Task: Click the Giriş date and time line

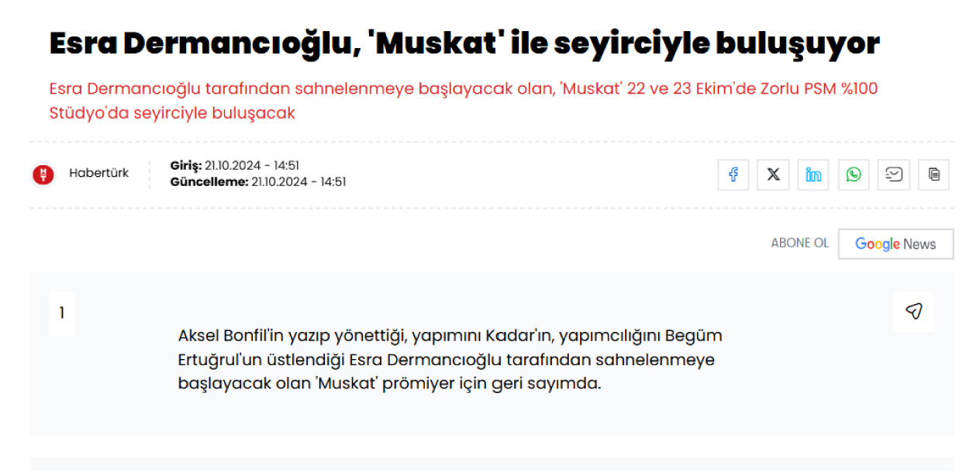Action: (x=235, y=165)
